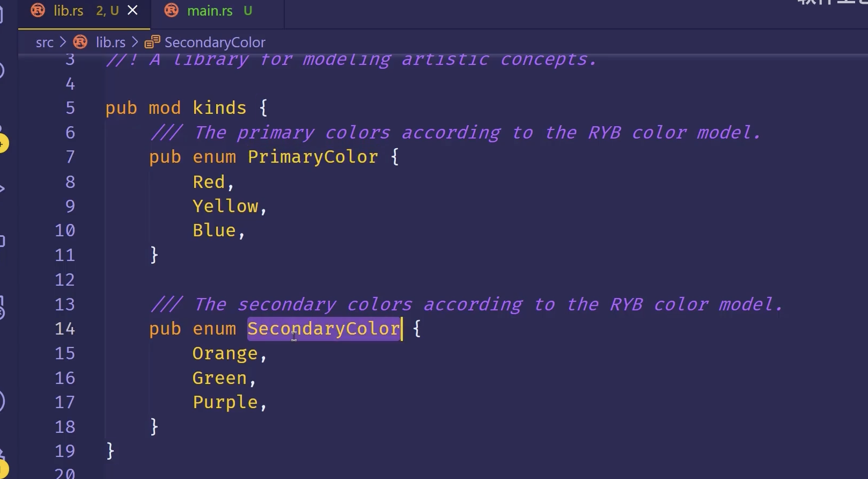Image resolution: width=868 pixels, height=479 pixels.
Task: Click the Rust icon in the breadcrumb bar
Action: tap(80, 42)
